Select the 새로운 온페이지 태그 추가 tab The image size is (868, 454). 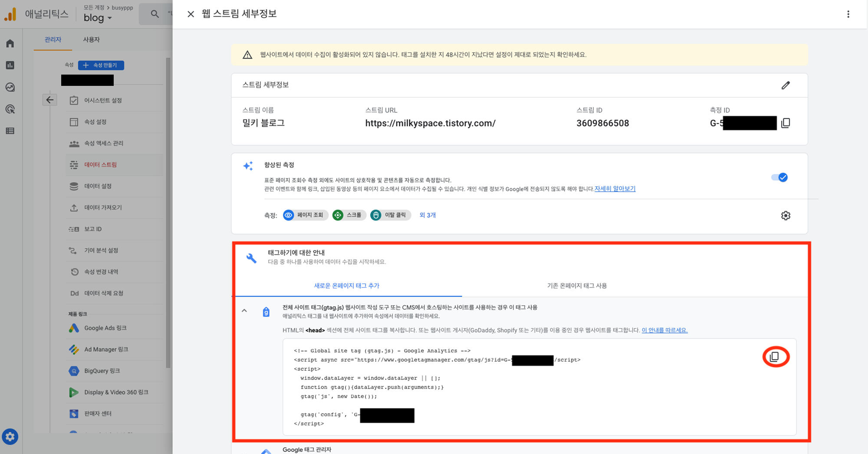(x=346, y=286)
